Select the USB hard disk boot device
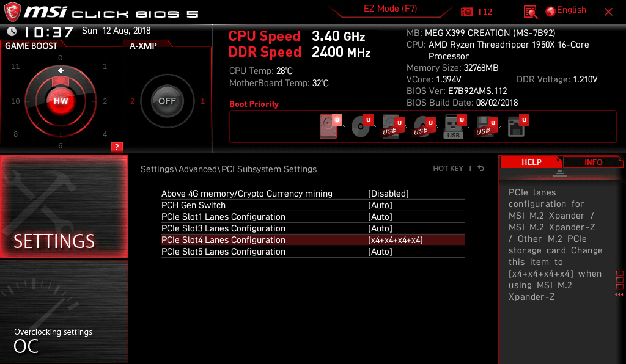Image resolution: width=626 pixels, height=364 pixels. click(x=393, y=126)
